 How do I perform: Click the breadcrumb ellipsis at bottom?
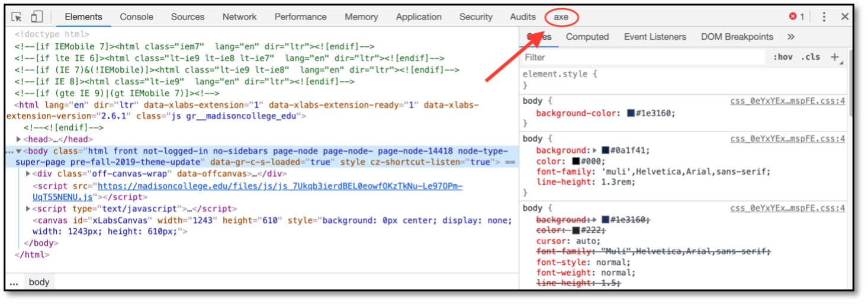[14, 283]
